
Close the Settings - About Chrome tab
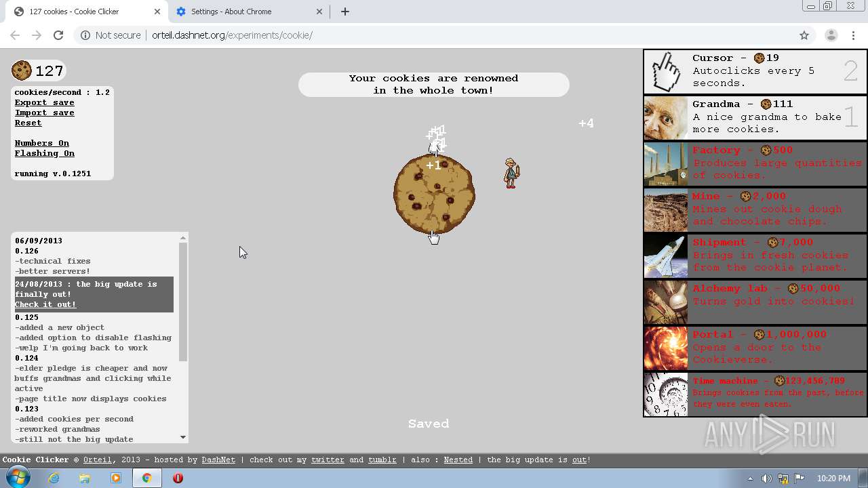319,12
